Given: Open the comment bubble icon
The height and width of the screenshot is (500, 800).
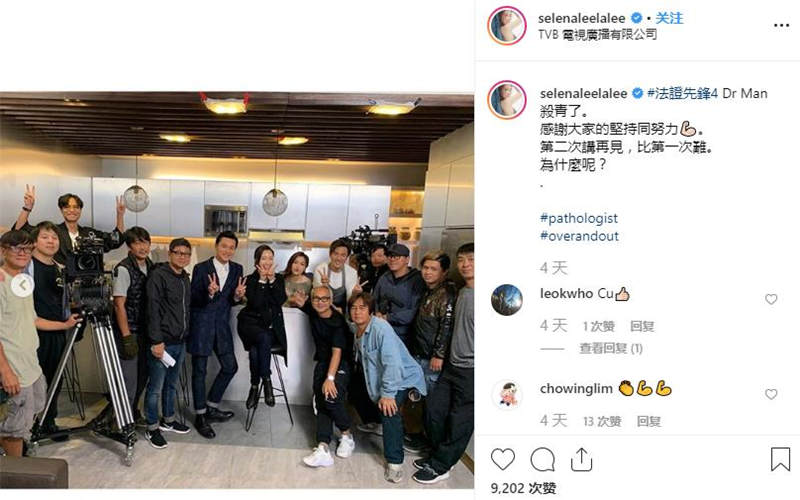Looking at the screenshot, I should click(542, 459).
